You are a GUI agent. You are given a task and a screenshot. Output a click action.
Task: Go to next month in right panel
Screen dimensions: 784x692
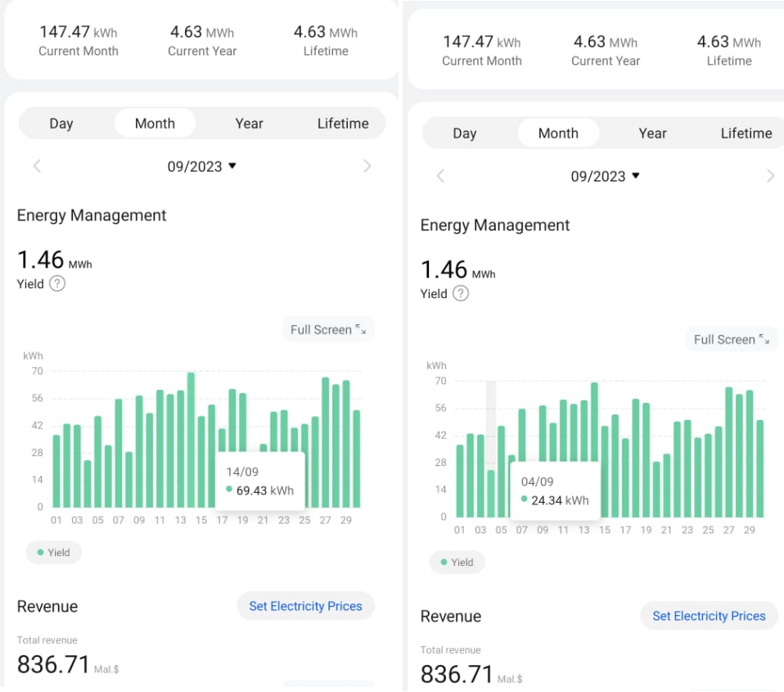(771, 175)
